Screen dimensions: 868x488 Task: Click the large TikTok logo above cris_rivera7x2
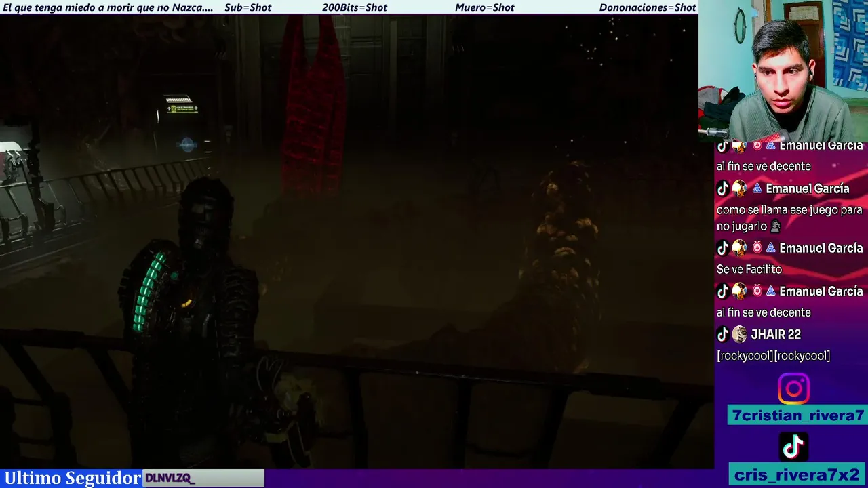[793, 447]
